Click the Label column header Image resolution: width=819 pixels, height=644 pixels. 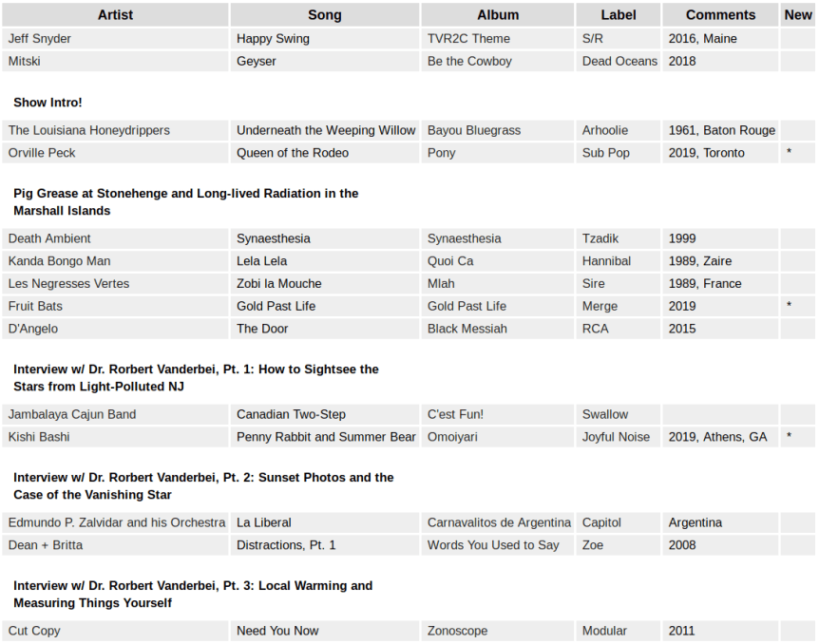pyautogui.click(x=619, y=15)
